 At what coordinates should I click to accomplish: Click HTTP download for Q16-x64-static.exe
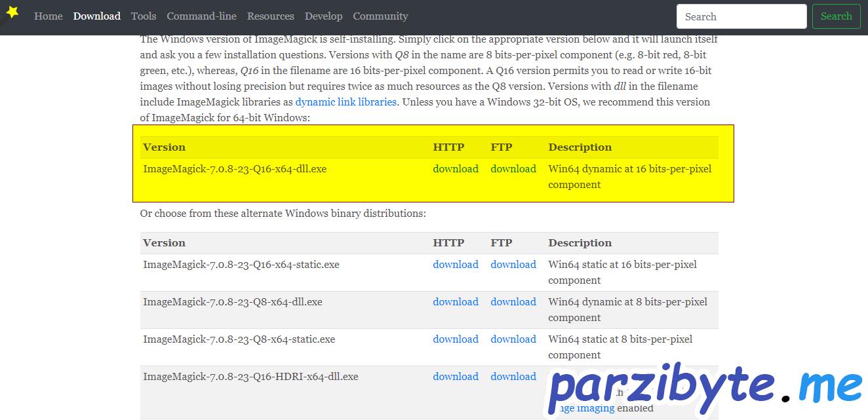pos(456,265)
